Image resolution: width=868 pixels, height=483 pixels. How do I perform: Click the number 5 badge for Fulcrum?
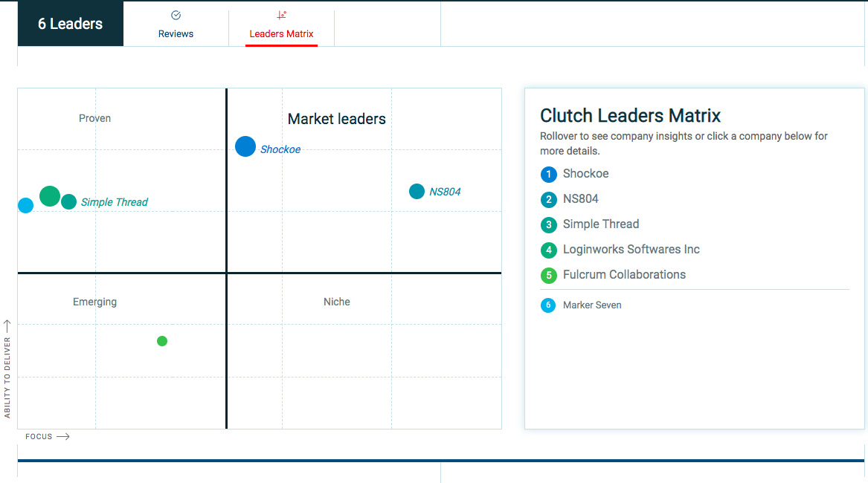pyautogui.click(x=549, y=276)
